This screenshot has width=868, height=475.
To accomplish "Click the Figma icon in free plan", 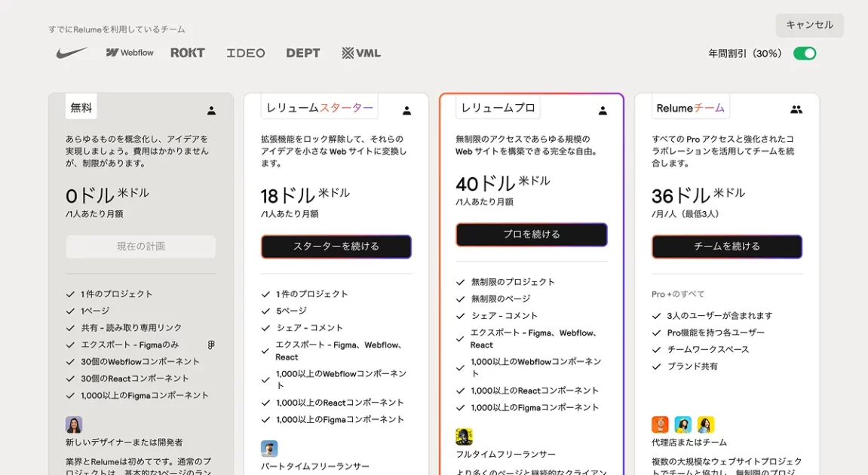I will pyautogui.click(x=211, y=345).
